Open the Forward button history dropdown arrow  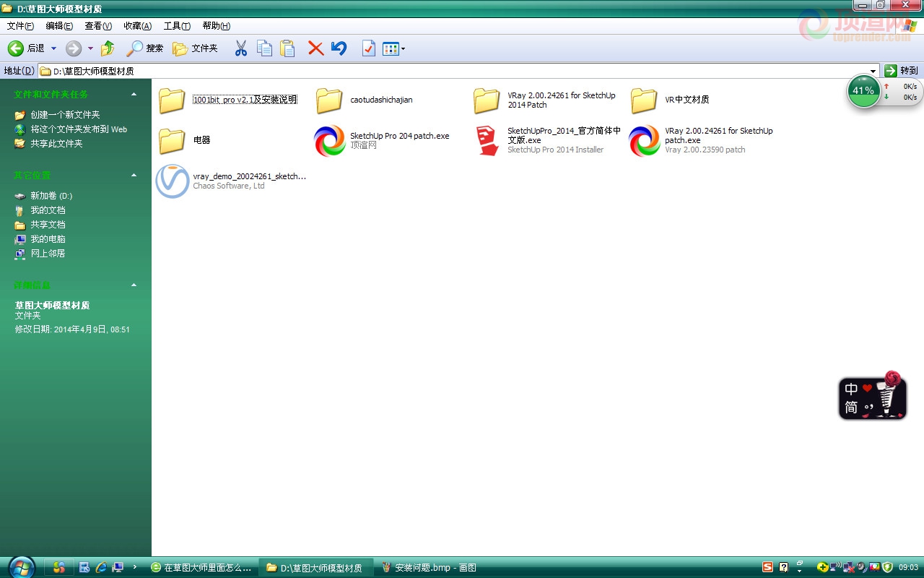coord(90,48)
